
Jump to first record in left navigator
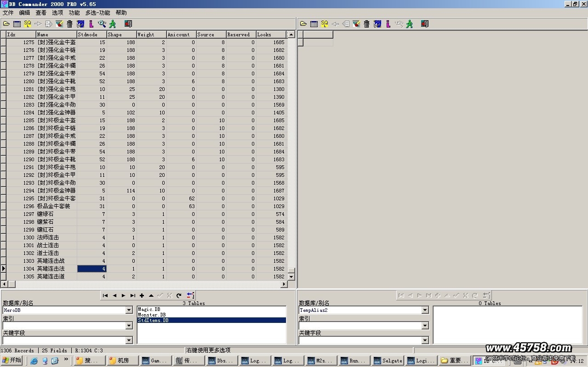[105, 296]
